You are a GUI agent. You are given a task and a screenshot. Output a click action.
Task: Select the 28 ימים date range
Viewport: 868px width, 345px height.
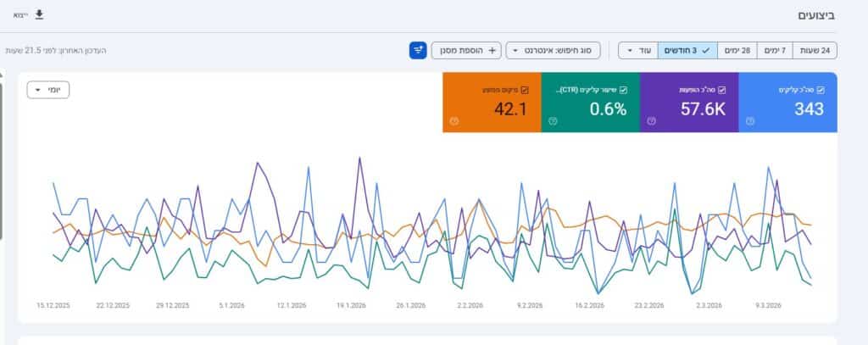point(737,51)
